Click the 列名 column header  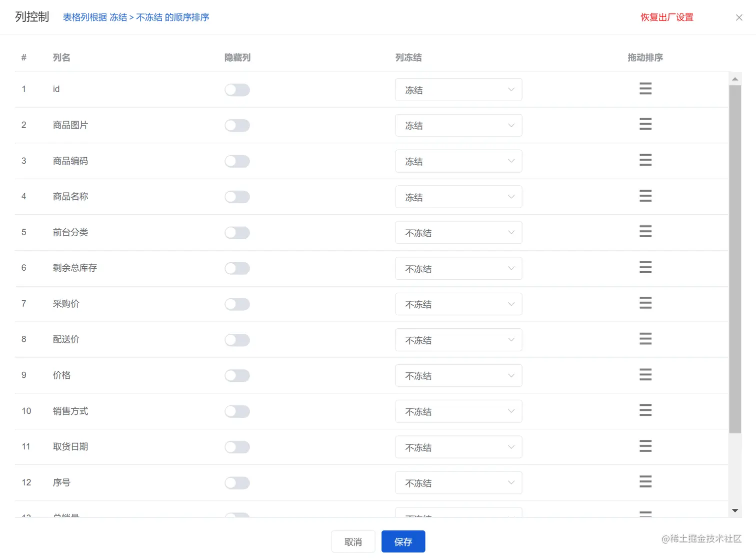point(61,58)
